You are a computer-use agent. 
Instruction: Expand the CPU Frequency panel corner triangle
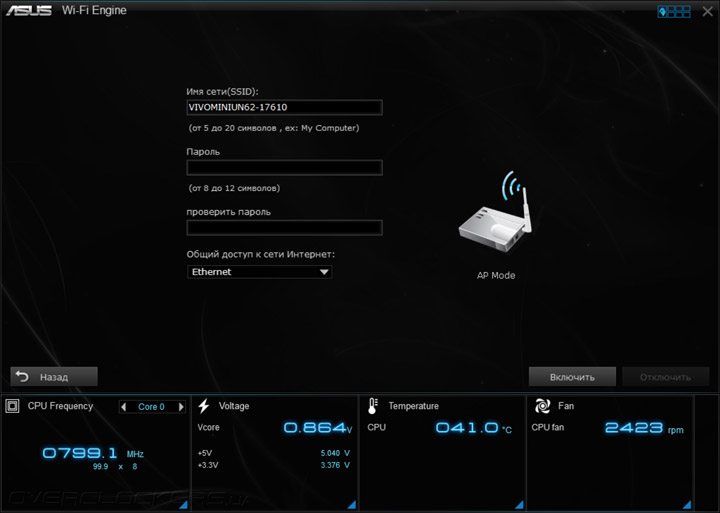(x=183, y=505)
